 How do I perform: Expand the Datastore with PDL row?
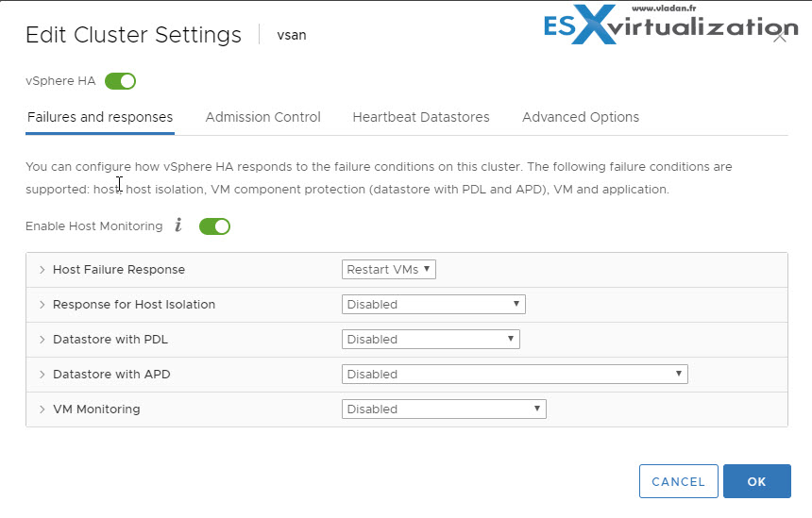tap(42, 340)
